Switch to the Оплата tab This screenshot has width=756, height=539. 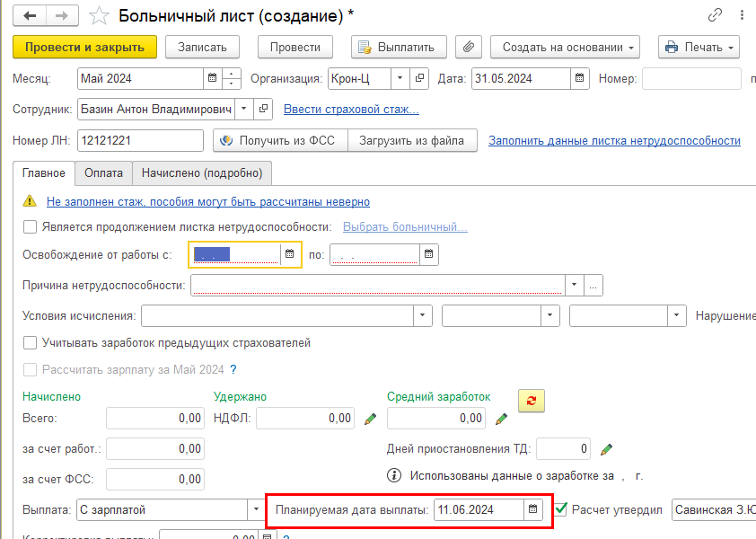pos(103,173)
